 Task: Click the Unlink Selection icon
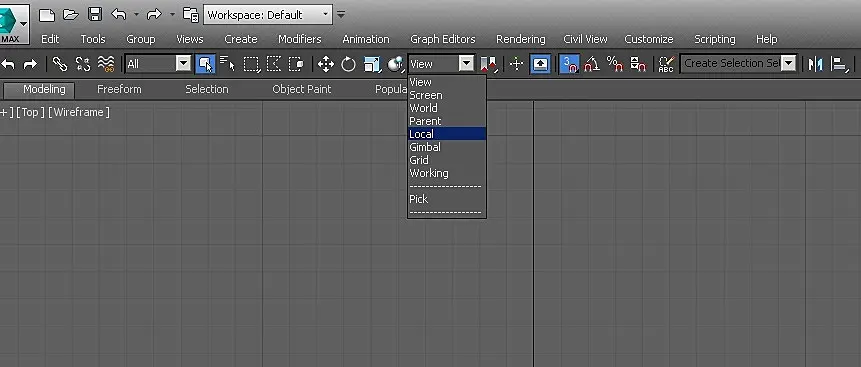(82, 64)
